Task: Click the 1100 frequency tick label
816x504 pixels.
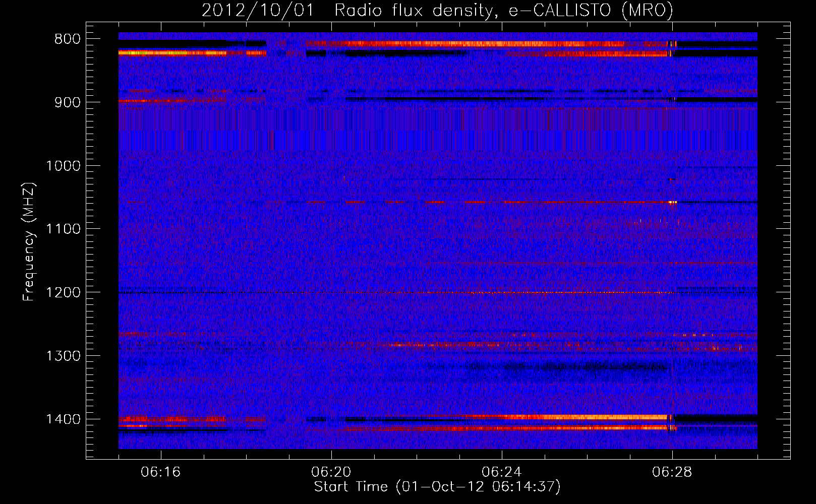Action: (x=63, y=229)
